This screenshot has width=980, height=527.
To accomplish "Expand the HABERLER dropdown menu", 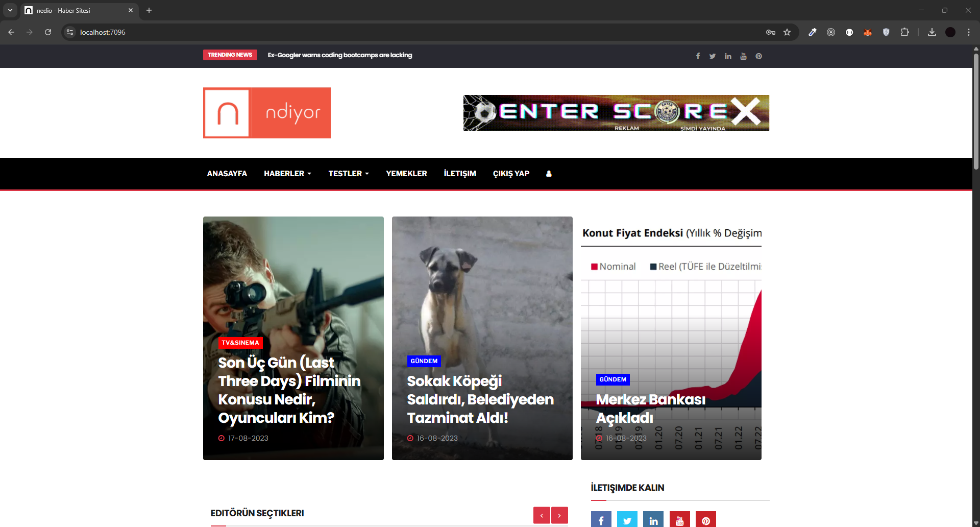I will click(x=287, y=174).
